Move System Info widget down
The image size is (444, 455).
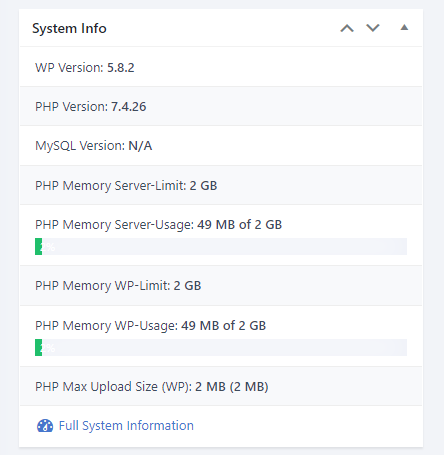[373, 28]
